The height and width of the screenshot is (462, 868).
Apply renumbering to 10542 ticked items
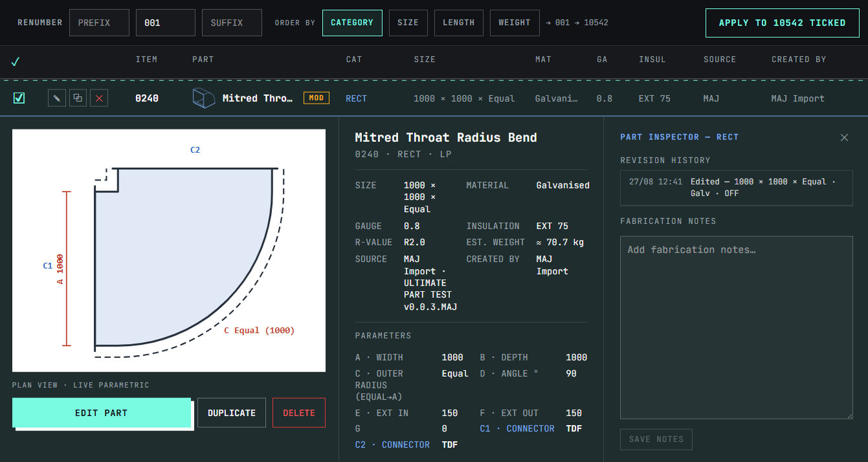782,23
